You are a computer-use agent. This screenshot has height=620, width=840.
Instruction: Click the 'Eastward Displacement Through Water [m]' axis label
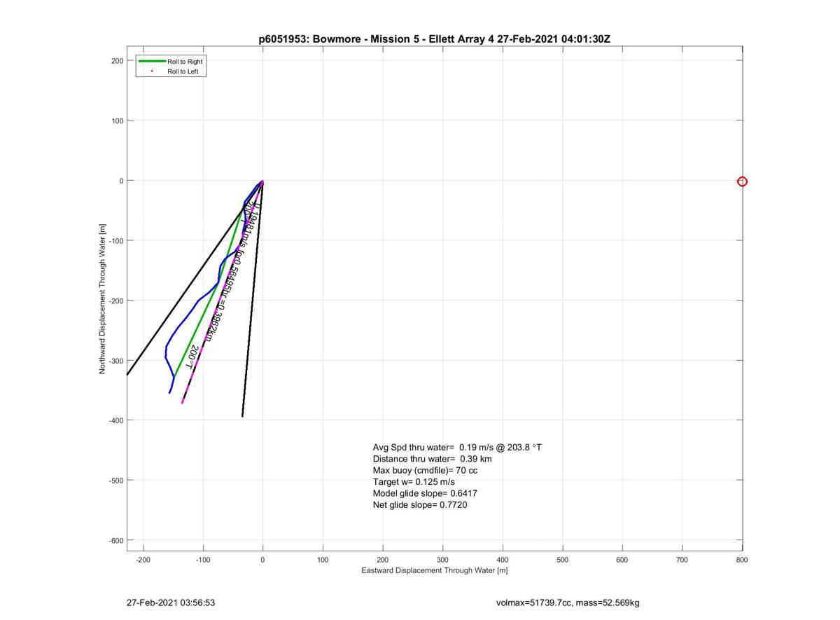[x=434, y=570]
